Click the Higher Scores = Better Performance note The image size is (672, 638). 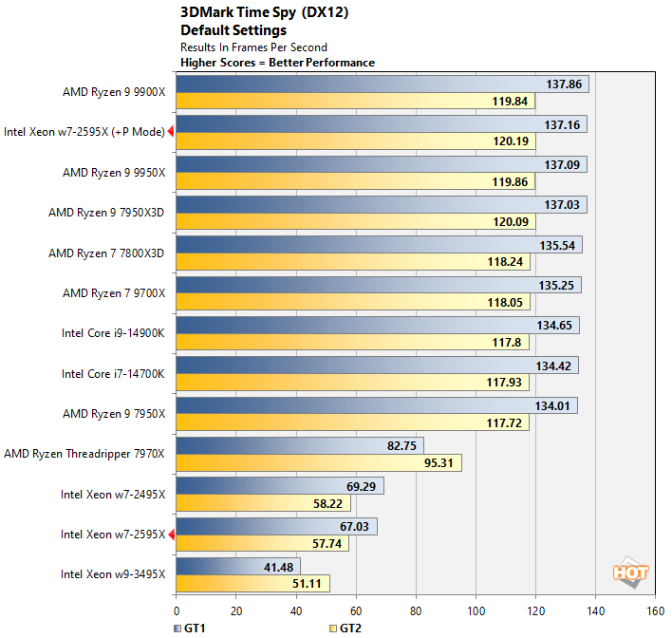click(x=278, y=63)
